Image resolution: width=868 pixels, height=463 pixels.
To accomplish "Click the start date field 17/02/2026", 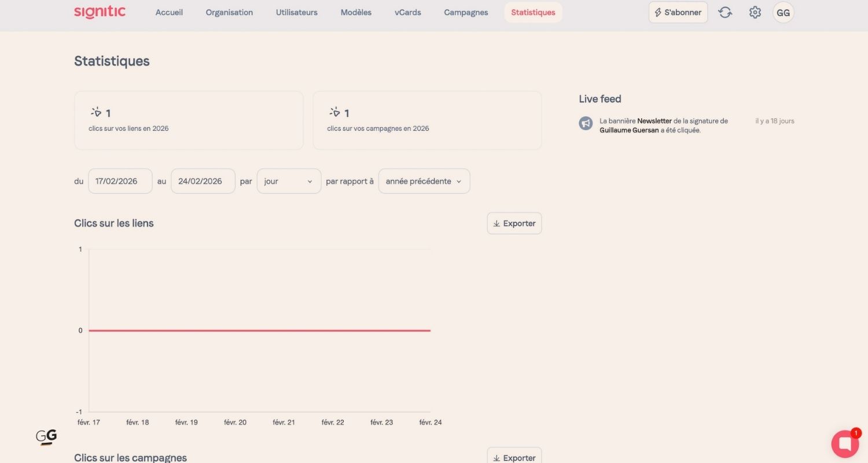I will [x=120, y=181].
